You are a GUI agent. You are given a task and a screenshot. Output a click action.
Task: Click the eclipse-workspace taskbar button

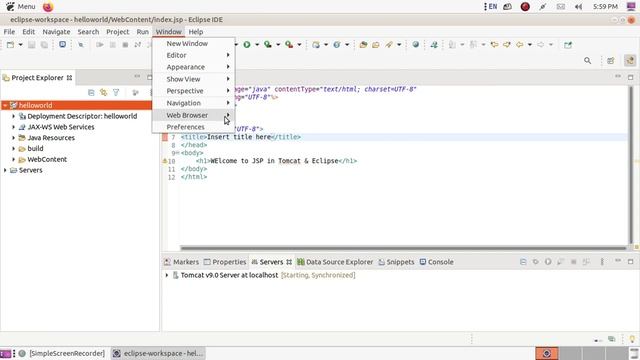[x=158, y=353]
